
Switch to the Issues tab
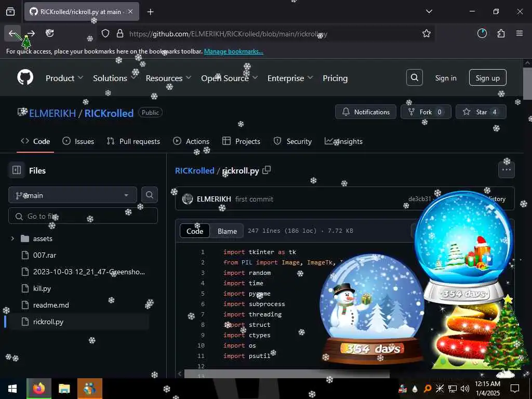tap(78, 141)
